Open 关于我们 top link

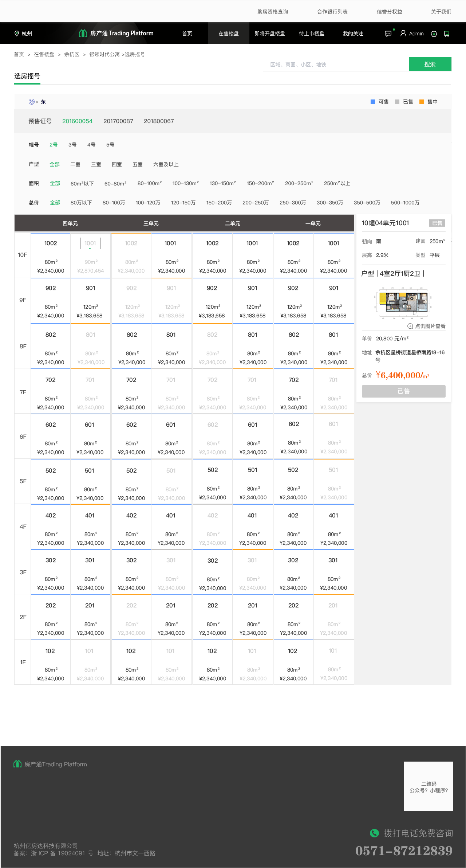(441, 12)
